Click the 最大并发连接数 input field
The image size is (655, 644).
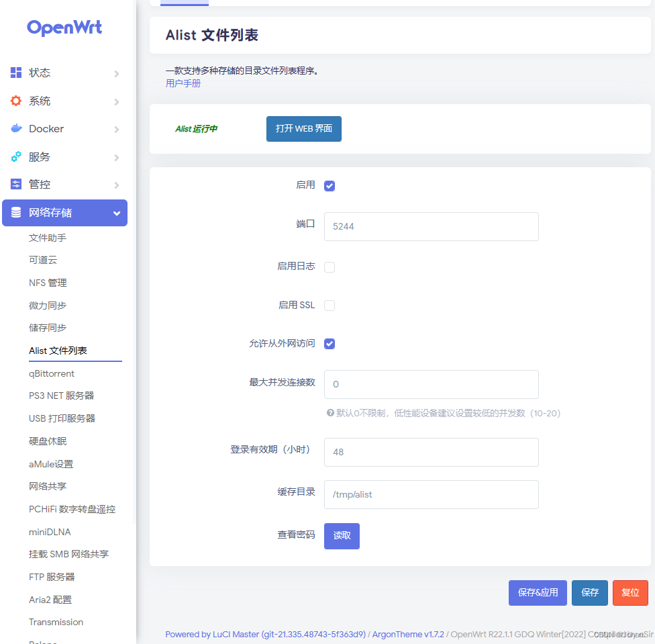click(431, 385)
